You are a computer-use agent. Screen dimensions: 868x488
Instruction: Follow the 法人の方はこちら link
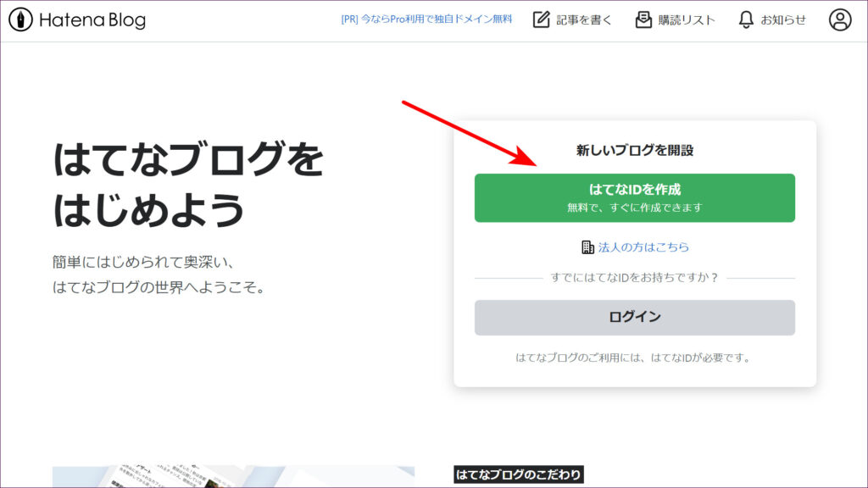click(643, 247)
